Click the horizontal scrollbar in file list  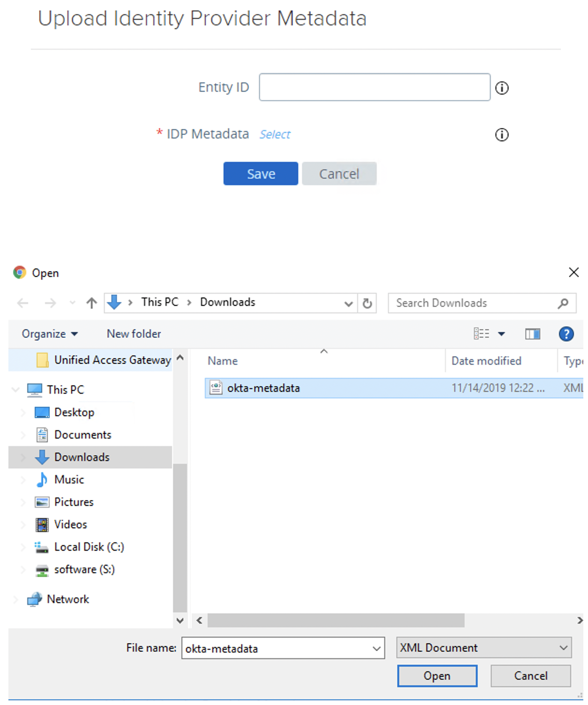pos(336,620)
